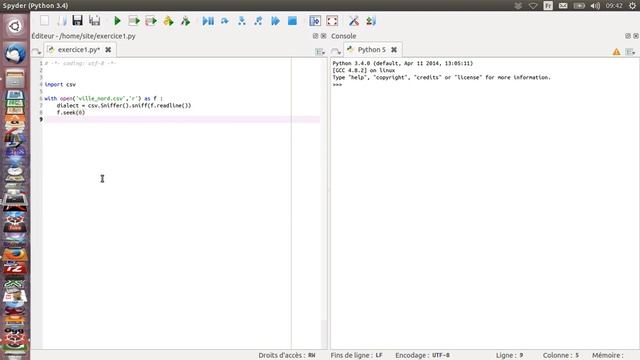Run the script with green play button
This screenshot has height=360, width=640.
click(x=117, y=21)
